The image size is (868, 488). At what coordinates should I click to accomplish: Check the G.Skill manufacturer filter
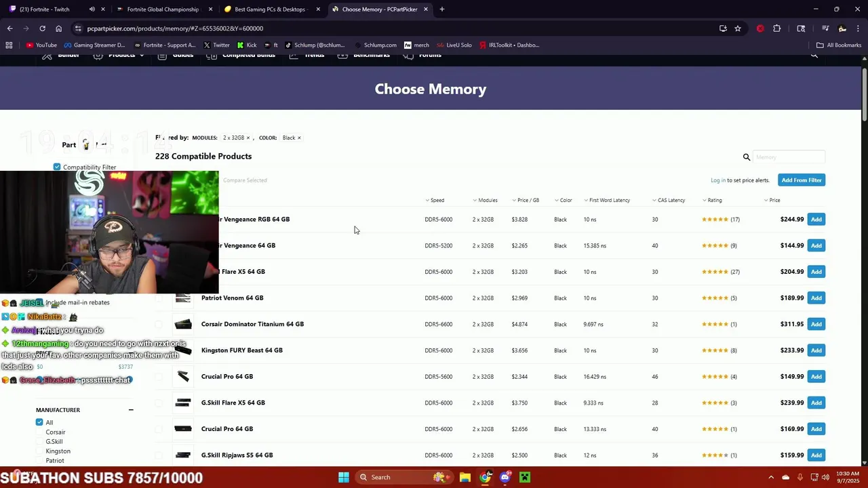pos(39,441)
